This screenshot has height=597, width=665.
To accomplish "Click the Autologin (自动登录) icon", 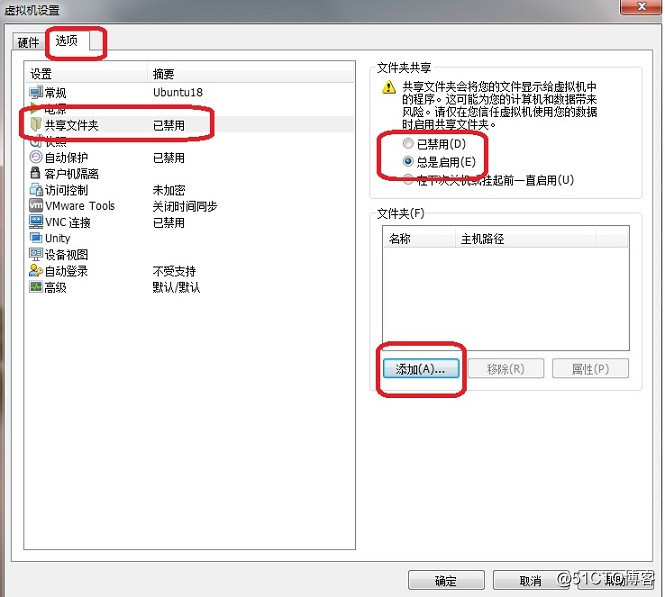I will [36, 271].
